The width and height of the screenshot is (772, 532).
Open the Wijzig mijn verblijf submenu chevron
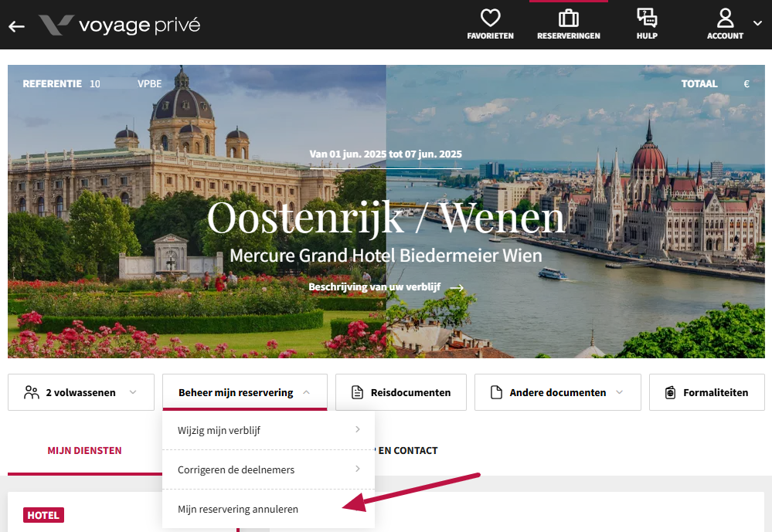point(358,429)
